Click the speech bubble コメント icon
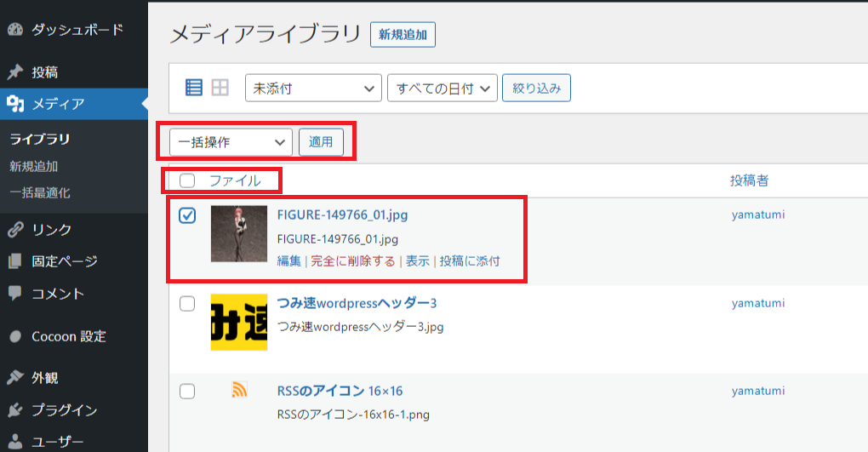 (x=15, y=293)
